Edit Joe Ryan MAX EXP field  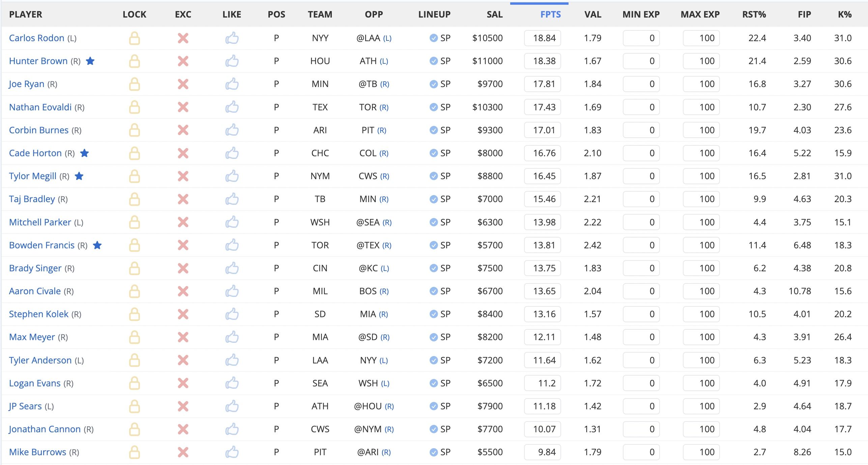pos(701,84)
